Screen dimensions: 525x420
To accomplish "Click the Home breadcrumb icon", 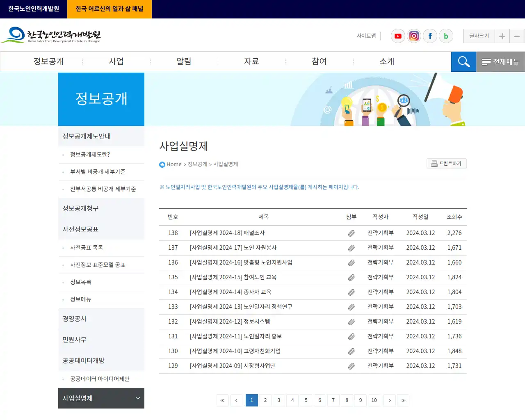I will click(x=162, y=164).
